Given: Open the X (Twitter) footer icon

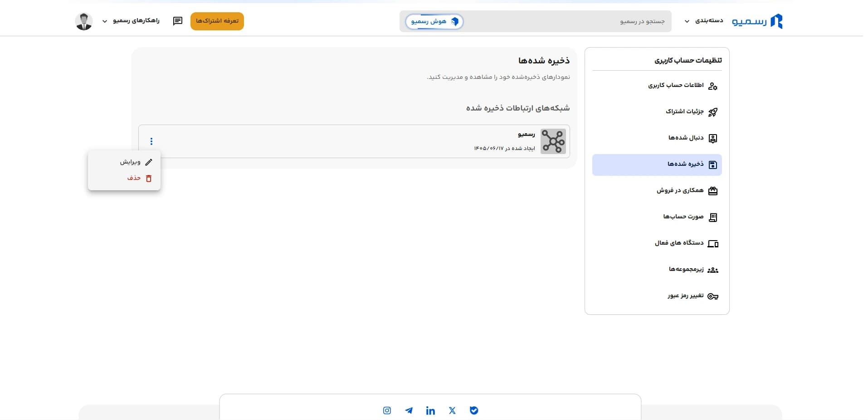Looking at the screenshot, I should click(x=452, y=410).
